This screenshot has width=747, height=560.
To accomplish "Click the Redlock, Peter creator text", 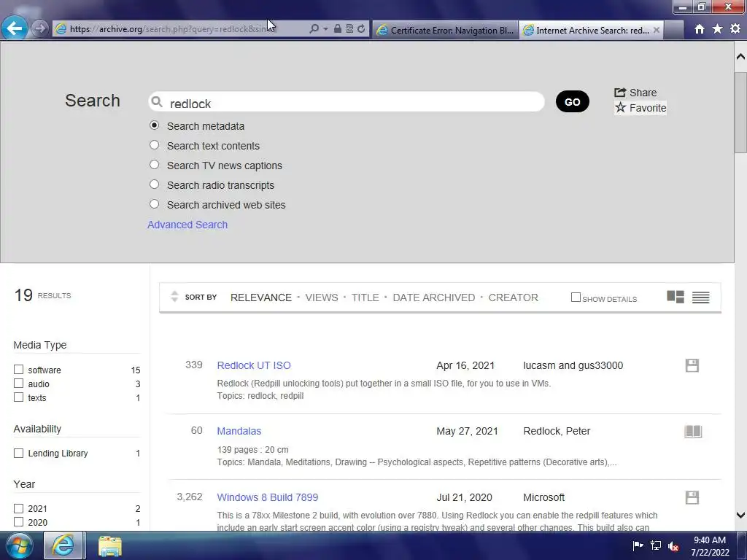I will [557, 431].
